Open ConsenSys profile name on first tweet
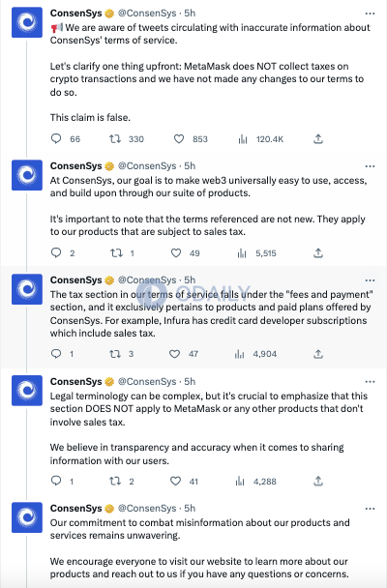 point(76,14)
